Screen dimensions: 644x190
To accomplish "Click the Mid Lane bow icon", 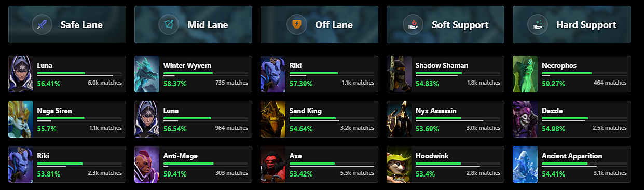I will [x=169, y=24].
